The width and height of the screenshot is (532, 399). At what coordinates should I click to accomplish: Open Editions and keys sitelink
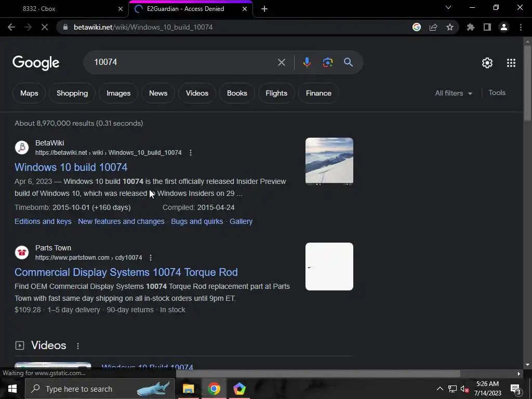click(43, 221)
